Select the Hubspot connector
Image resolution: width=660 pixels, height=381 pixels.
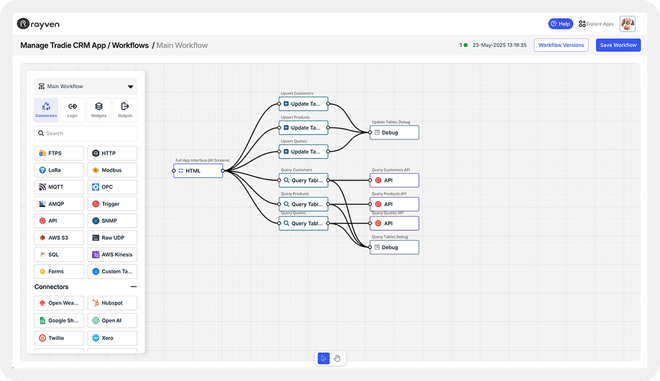[x=112, y=303]
